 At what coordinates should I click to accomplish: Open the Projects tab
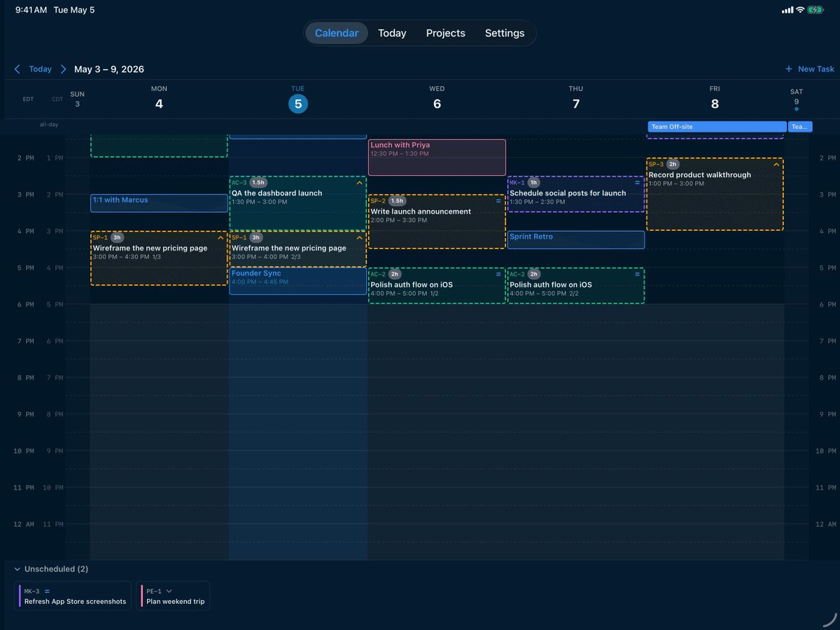tap(446, 33)
